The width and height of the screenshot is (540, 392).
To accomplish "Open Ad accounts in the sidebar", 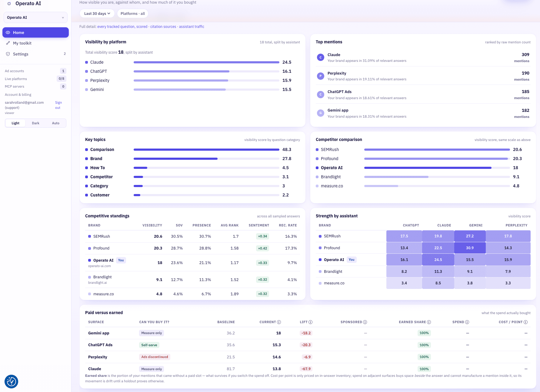I will click(35, 71).
